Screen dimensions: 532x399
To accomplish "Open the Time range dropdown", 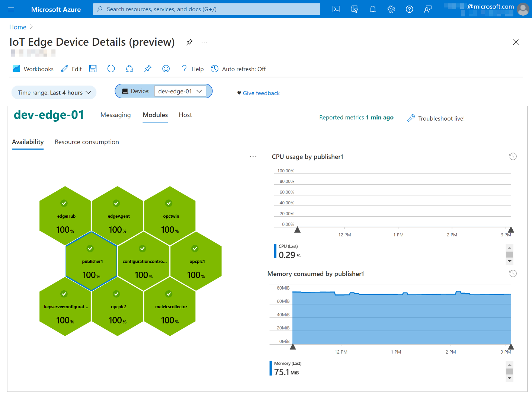I will pos(54,92).
